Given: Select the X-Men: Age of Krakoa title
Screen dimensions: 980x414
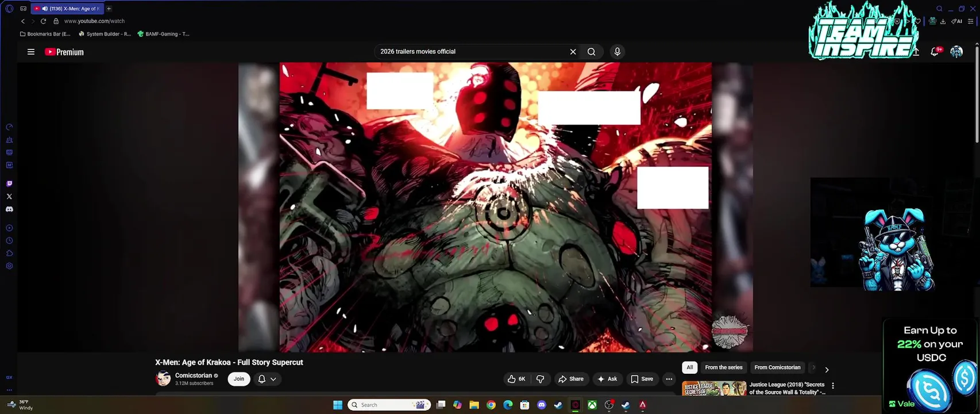Looking at the screenshot, I should (229, 362).
